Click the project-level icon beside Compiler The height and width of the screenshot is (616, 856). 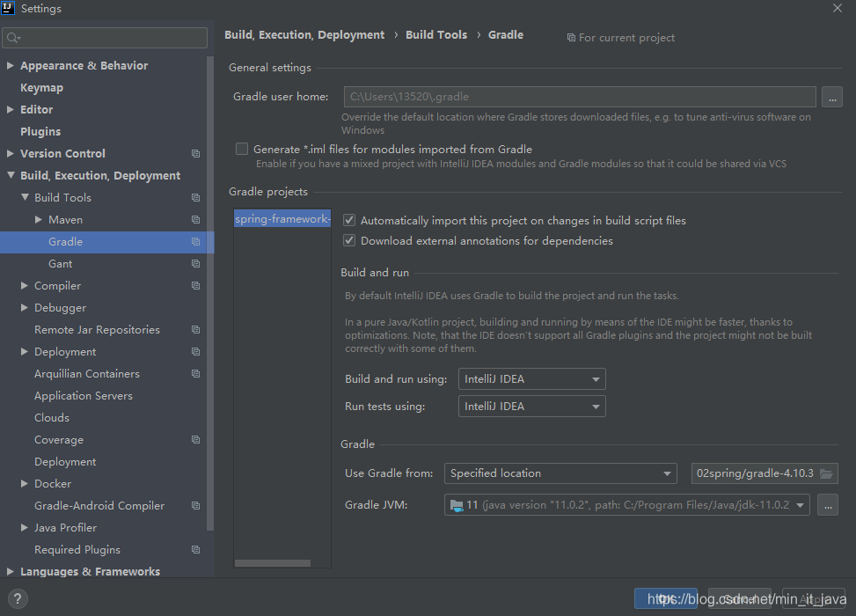[195, 286]
